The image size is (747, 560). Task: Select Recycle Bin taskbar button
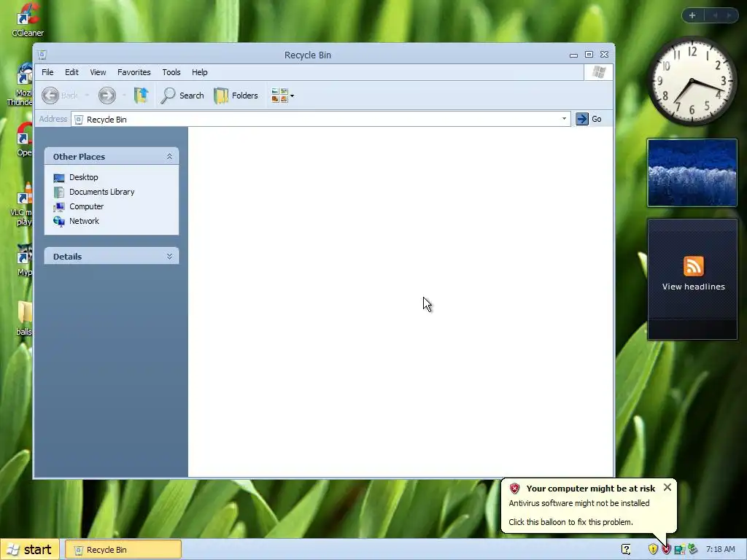(x=123, y=550)
